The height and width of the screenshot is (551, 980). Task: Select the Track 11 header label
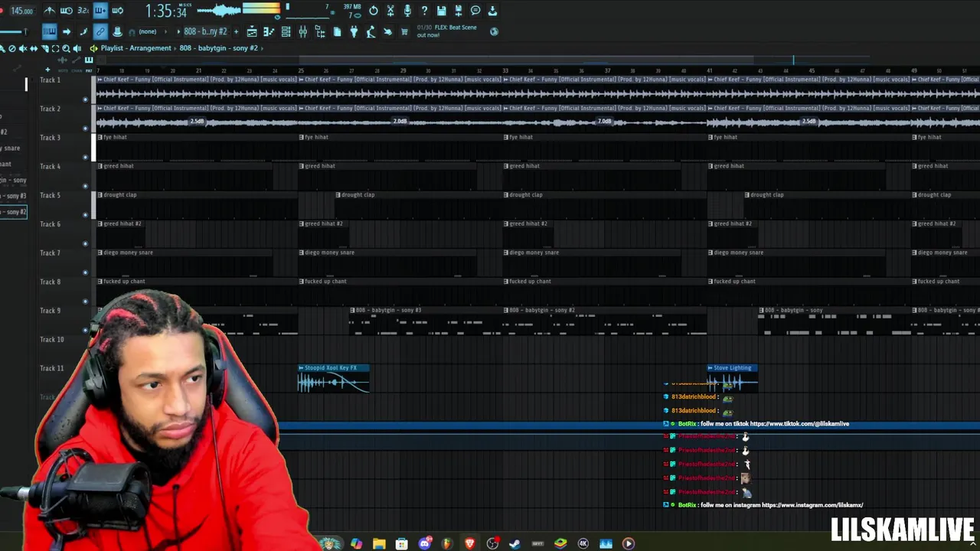coord(52,368)
